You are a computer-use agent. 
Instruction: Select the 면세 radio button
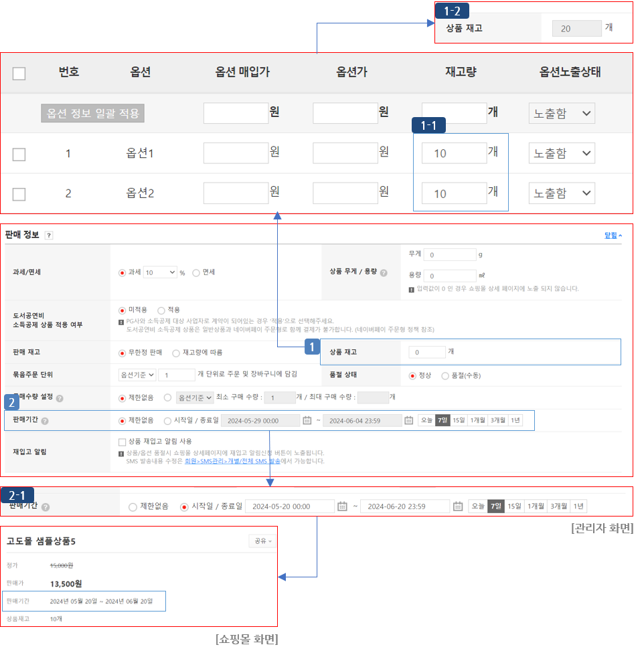[x=196, y=273]
